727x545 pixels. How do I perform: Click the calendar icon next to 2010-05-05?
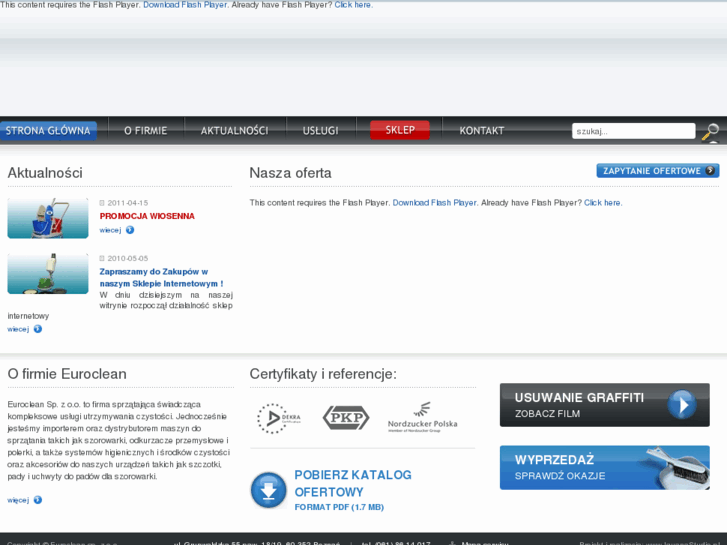tap(102, 258)
